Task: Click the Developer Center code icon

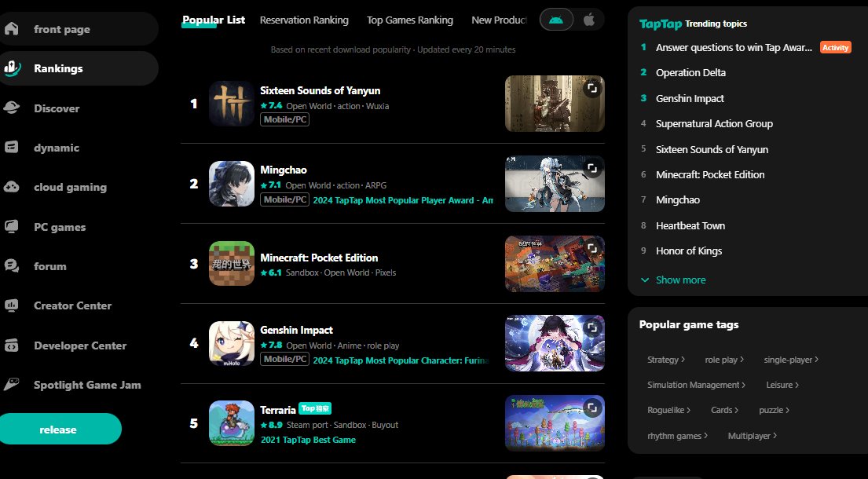Action: pos(12,346)
